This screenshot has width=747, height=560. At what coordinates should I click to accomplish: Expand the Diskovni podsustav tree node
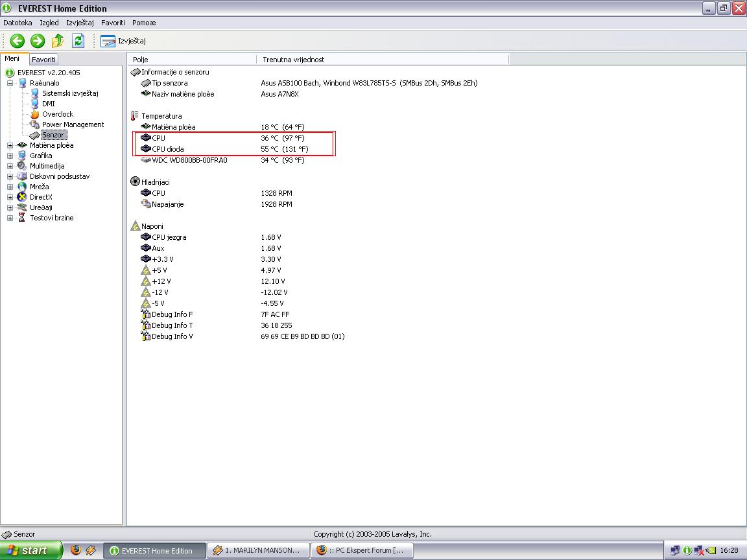coord(10,176)
